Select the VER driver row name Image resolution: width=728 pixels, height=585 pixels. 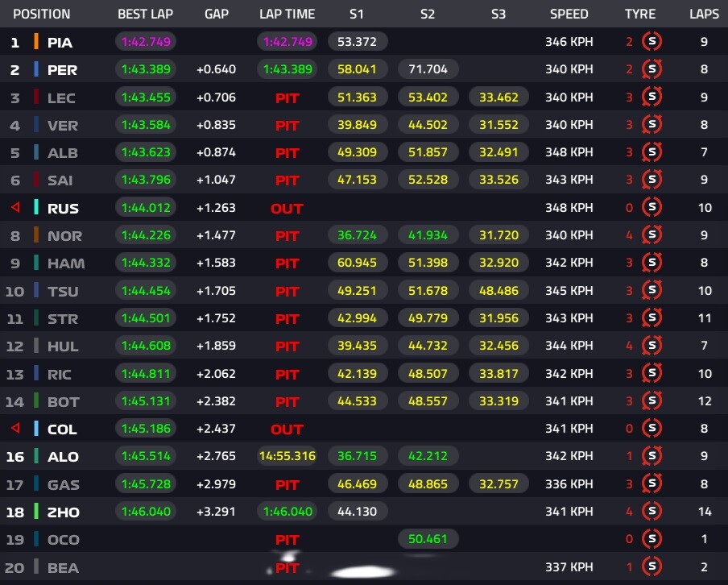[63, 126]
